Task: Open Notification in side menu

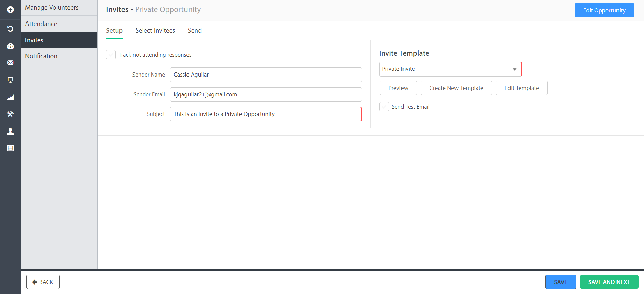Action: pos(59,56)
